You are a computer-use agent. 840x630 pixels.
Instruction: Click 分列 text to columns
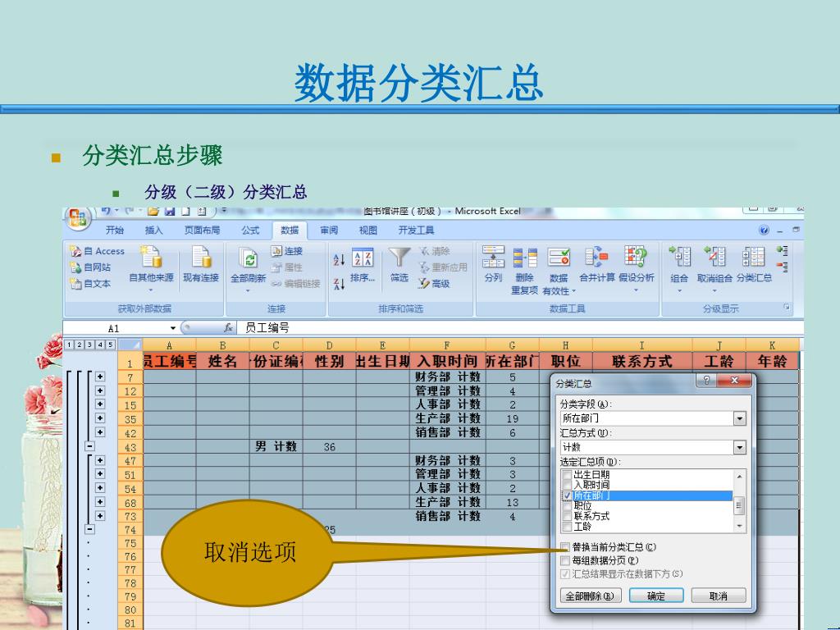coord(493,263)
